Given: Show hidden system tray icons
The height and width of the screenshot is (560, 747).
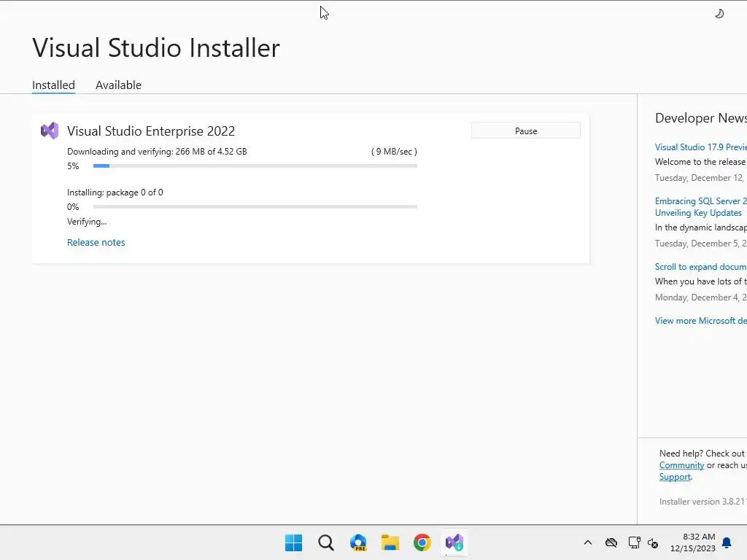Looking at the screenshot, I should [588, 542].
